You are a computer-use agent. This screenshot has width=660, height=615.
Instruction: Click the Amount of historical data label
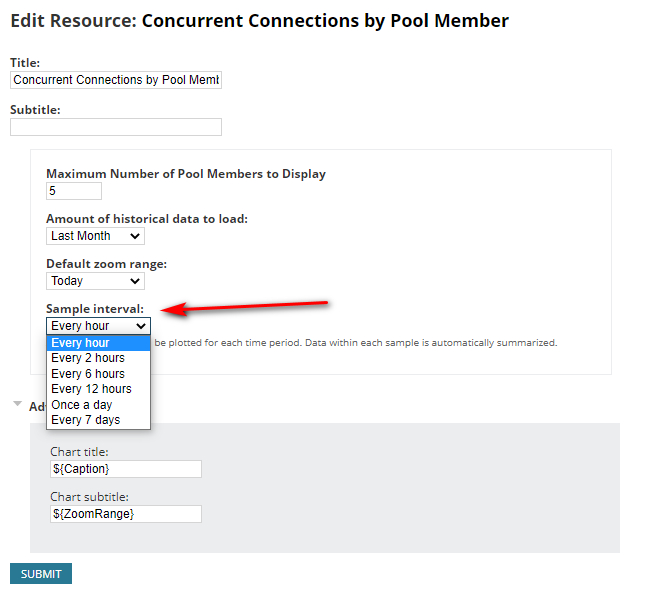146,219
